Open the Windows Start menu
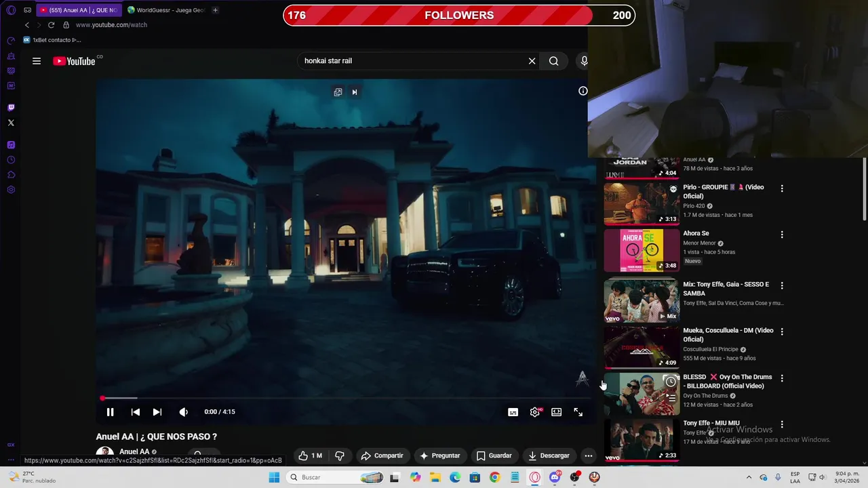This screenshot has height=488, width=868. pos(274,477)
